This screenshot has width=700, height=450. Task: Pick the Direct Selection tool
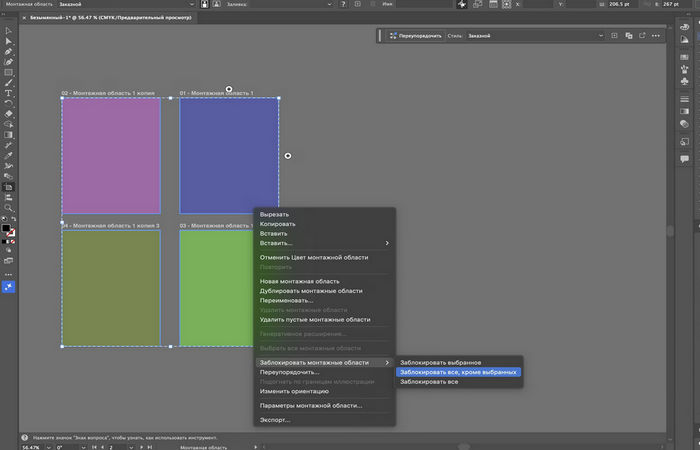click(8, 41)
